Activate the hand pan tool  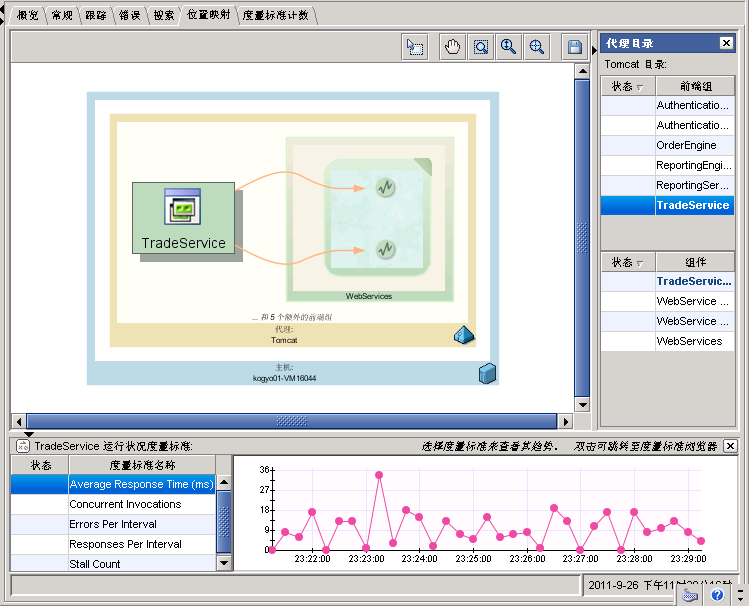pos(452,47)
